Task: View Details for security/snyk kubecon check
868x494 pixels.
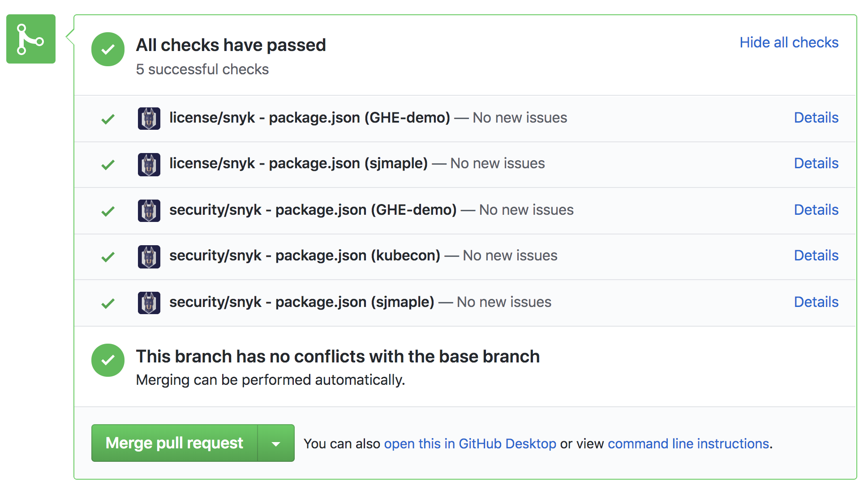Action: point(816,256)
